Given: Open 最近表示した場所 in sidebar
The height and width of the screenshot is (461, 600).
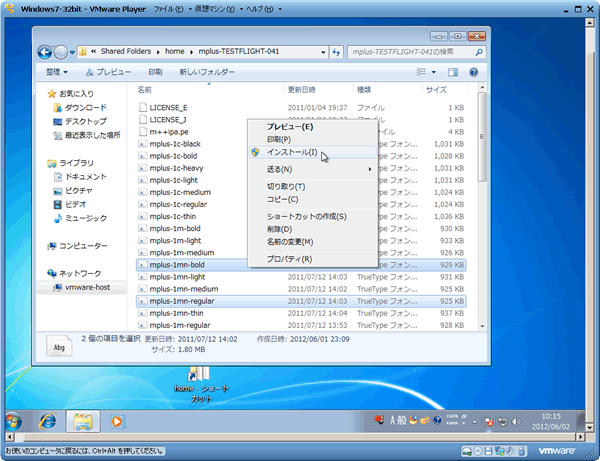Looking at the screenshot, I should [x=87, y=135].
